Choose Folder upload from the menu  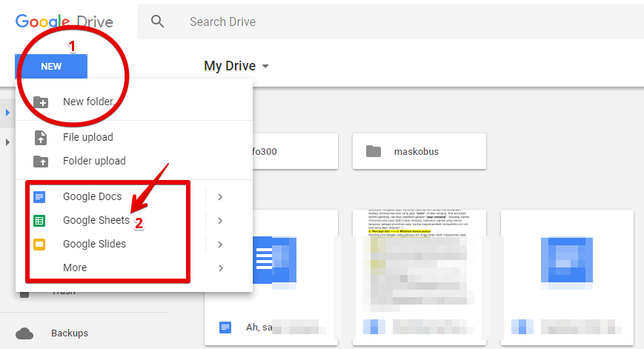pyautogui.click(x=134, y=161)
